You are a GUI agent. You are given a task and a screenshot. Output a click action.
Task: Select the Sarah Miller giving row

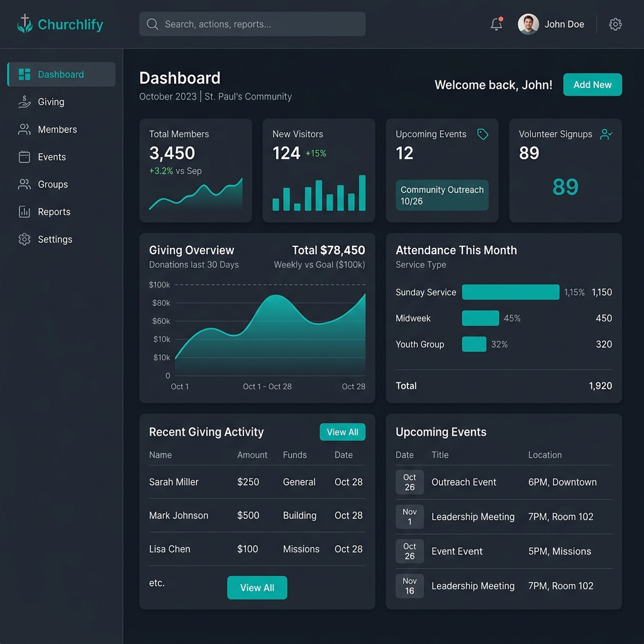[x=257, y=482]
